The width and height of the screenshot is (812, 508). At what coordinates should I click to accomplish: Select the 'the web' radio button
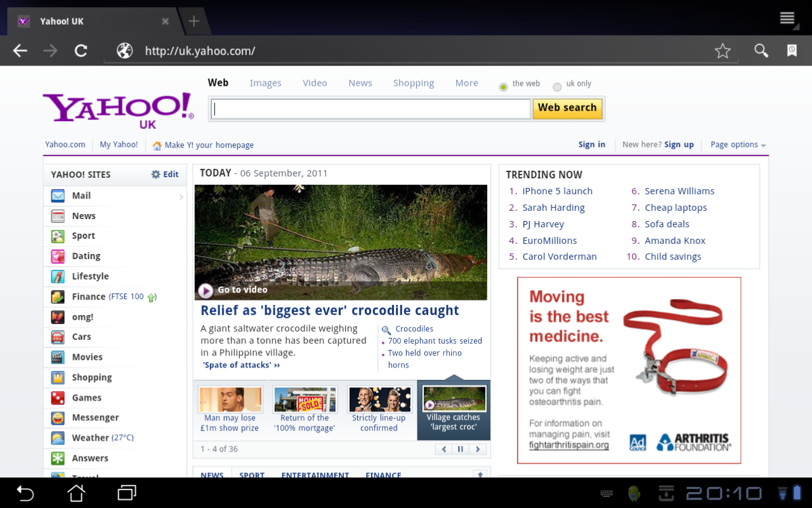pos(504,87)
